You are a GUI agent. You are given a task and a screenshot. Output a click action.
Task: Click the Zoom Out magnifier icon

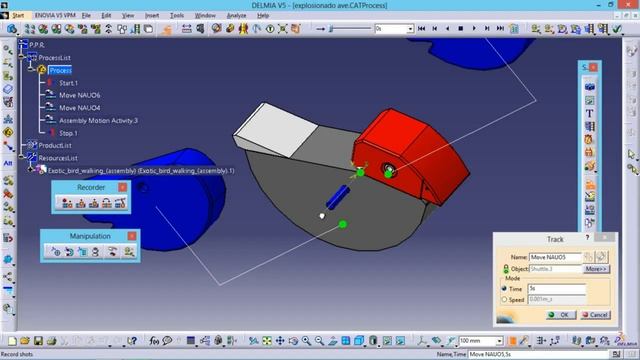pyautogui.click(x=319, y=340)
